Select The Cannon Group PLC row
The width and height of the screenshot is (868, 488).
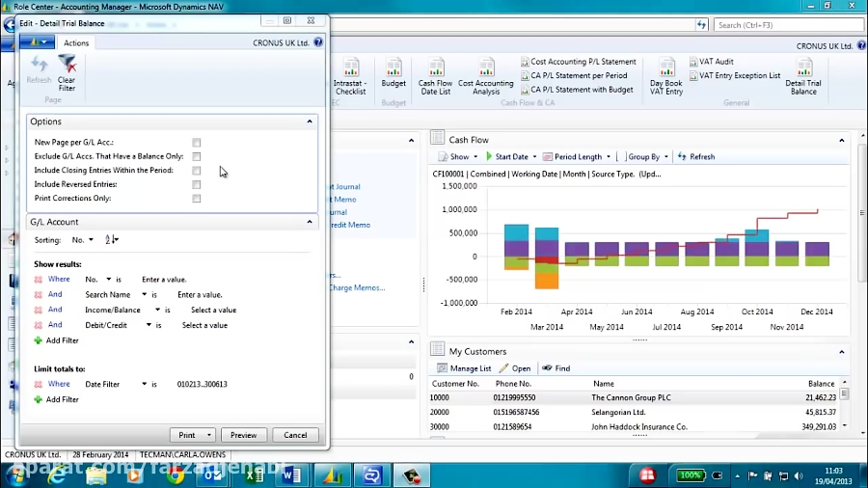click(633, 397)
